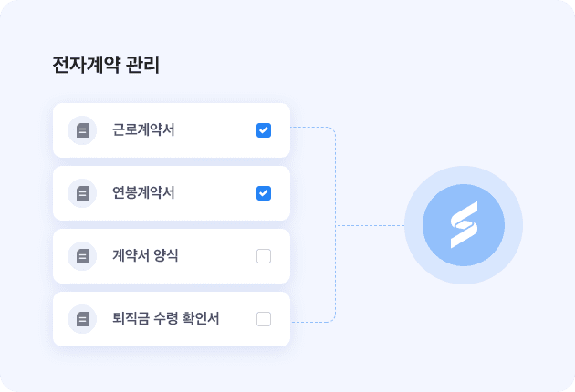Uncheck the 근로계약서 checkbox
The width and height of the screenshot is (575, 392).
[264, 130]
